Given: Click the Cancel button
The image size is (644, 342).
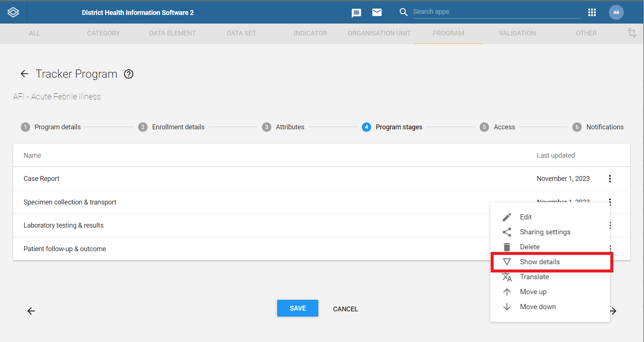Looking at the screenshot, I should 345,309.
